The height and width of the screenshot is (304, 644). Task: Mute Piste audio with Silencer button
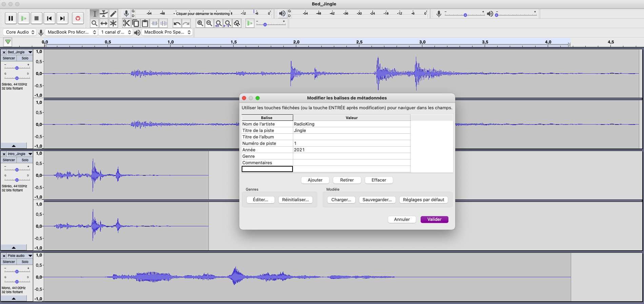click(9, 262)
